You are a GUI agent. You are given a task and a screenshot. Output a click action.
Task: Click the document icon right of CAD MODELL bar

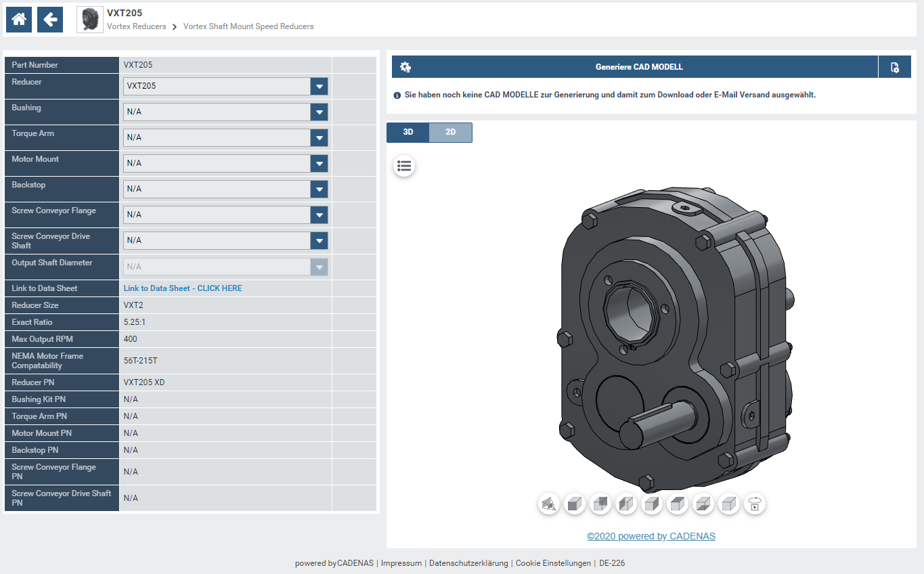pyautogui.click(x=895, y=67)
